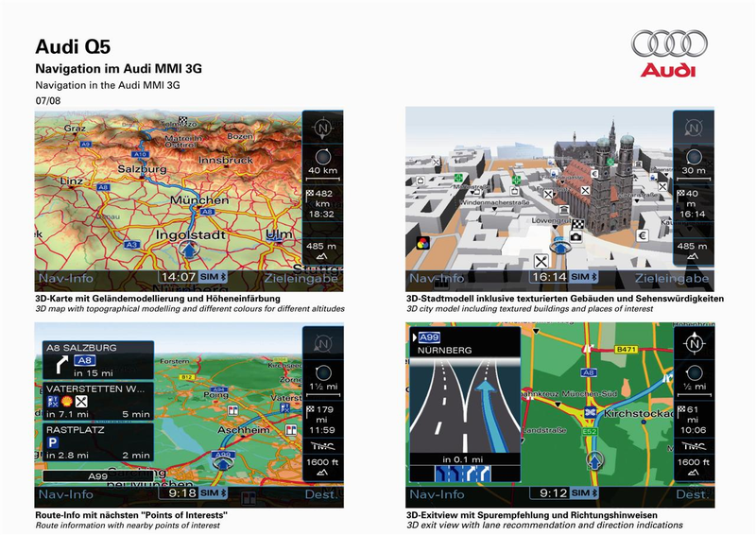Select the 30 m zoom scale indicator
The height and width of the screenshot is (535, 756).
[x=694, y=164]
